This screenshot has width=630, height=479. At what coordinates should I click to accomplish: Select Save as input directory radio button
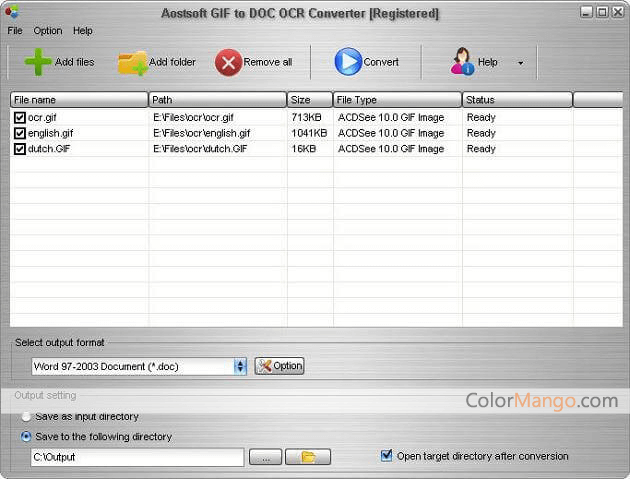(x=26, y=417)
